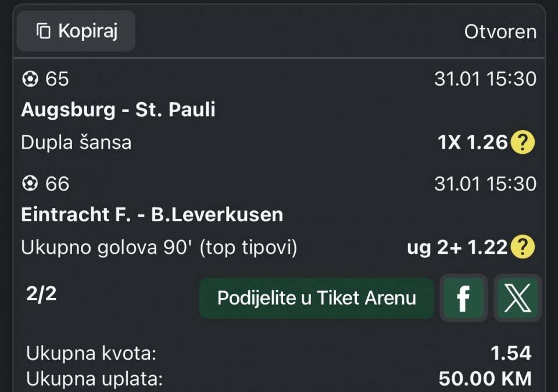Select the Ukupno golova 90' bet type
The width and height of the screenshot is (558, 392).
coord(159,248)
